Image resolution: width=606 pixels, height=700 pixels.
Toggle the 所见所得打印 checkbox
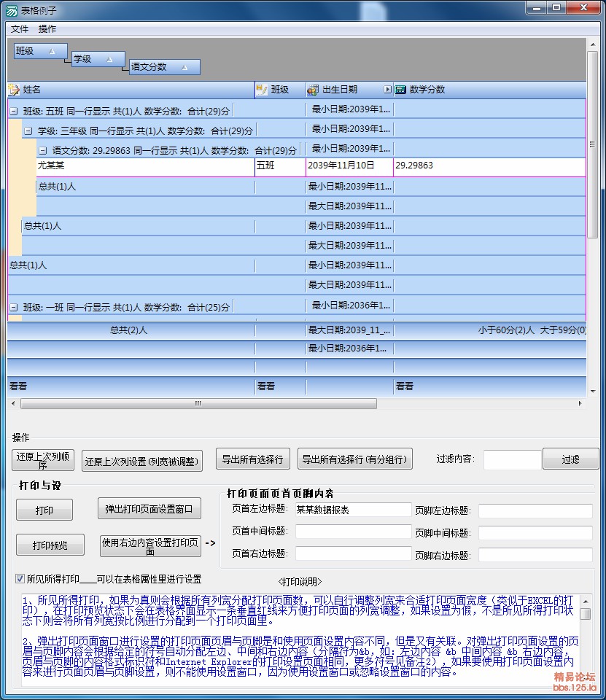(x=20, y=579)
